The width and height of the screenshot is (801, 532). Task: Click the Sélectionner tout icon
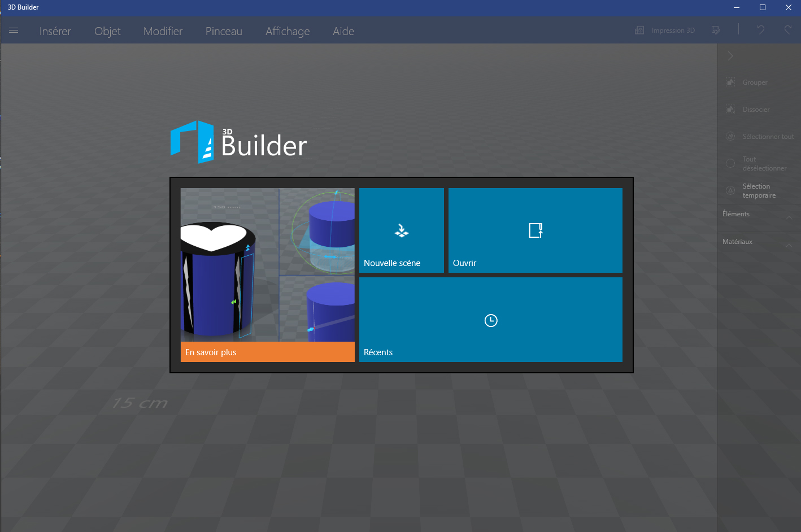coord(730,136)
